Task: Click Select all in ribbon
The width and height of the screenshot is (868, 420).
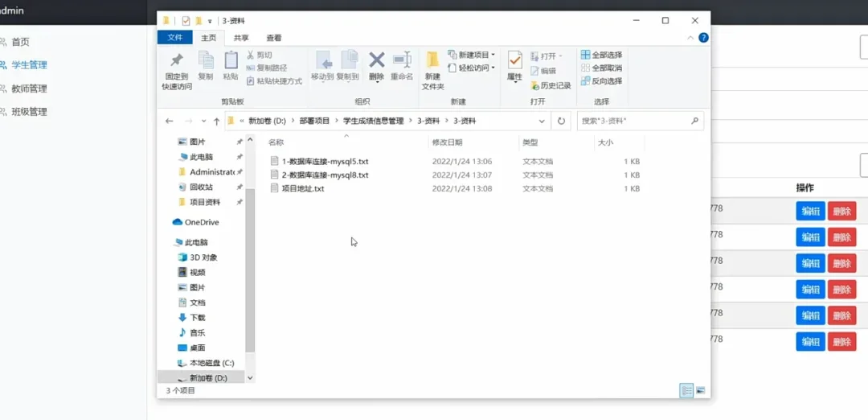Action: (x=602, y=55)
